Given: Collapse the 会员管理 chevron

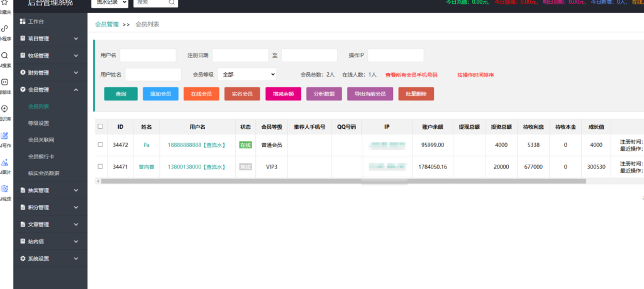Looking at the screenshot, I should 76,89.
